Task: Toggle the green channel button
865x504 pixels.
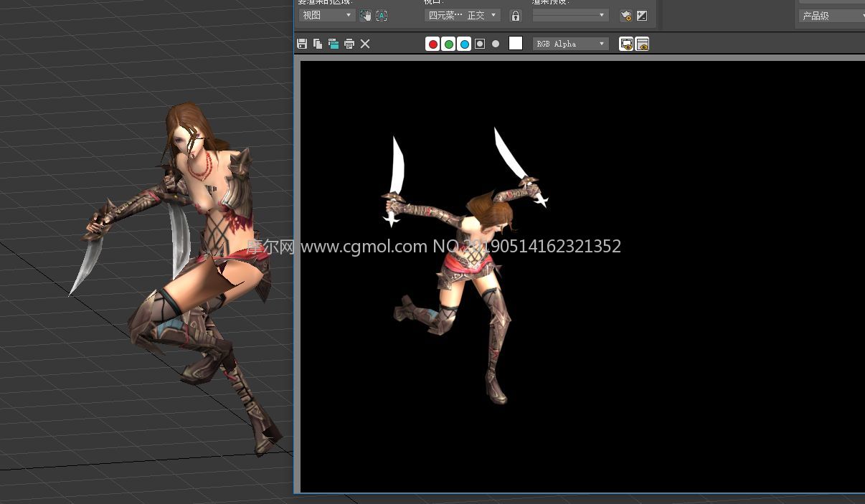Action: (x=448, y=44)
